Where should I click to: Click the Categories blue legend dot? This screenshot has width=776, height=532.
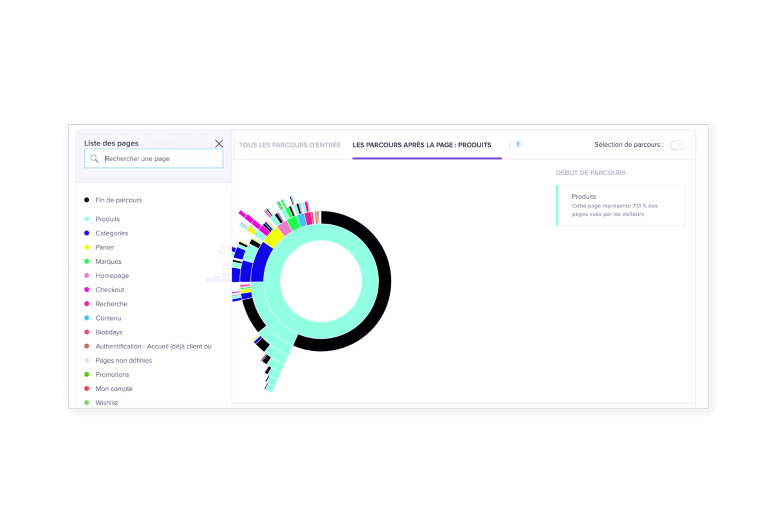(x=87, y=233)
